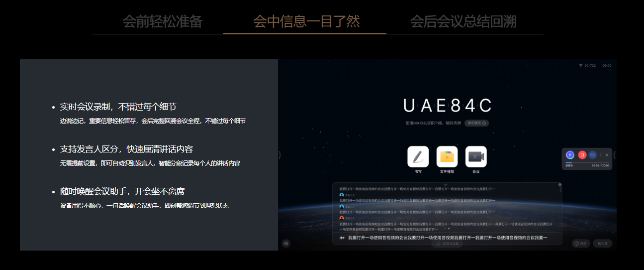This screenshot has height=270, width=644.
Task: Click the transcript panel scrollbar
Action: pyautogui.click(x=560, y=190)
